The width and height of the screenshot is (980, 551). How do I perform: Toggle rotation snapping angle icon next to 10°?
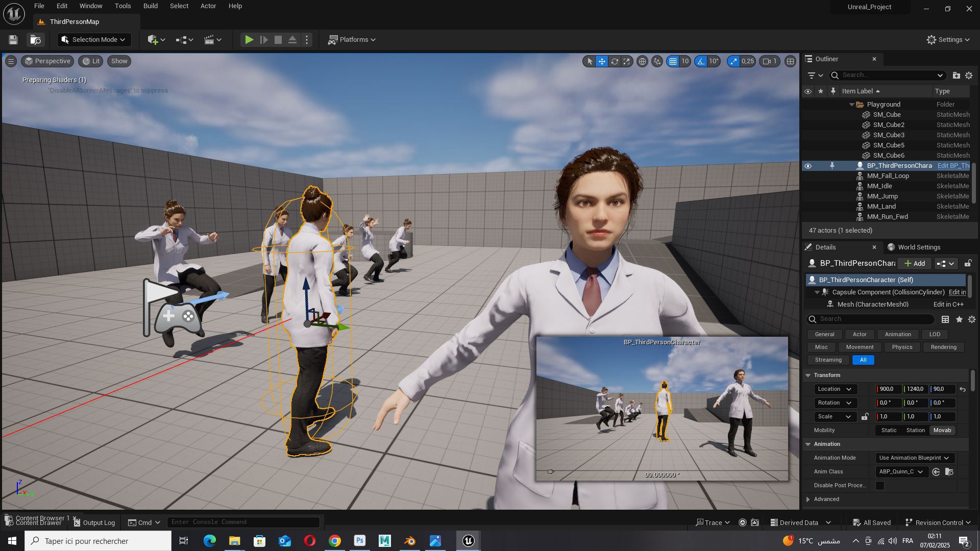701,61
